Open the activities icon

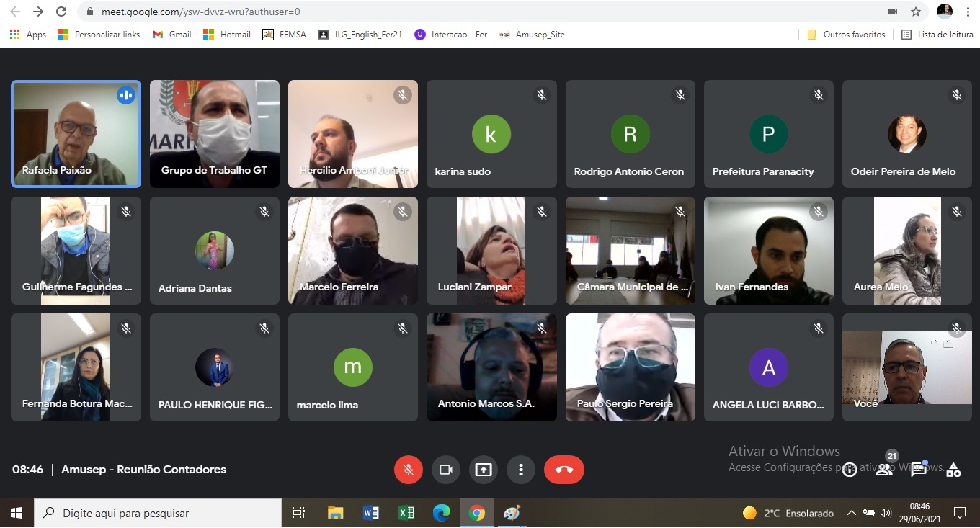pos(953,470)
